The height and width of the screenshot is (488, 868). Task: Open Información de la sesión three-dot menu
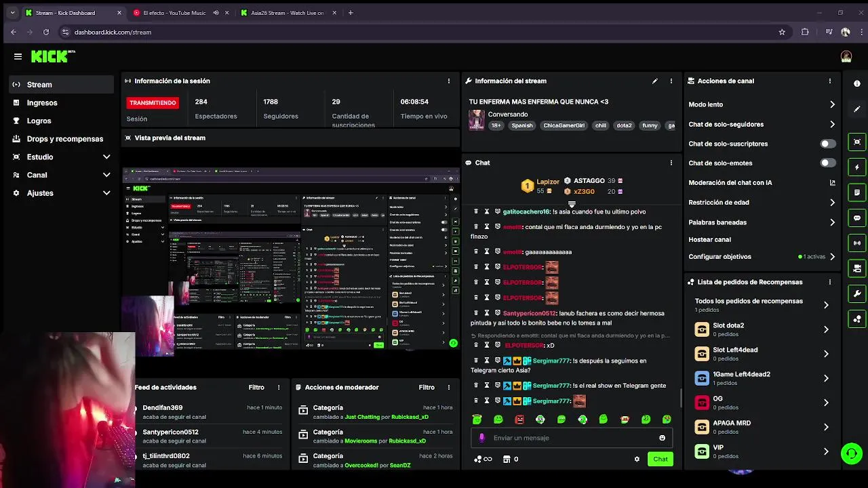[x=448, y=81]
